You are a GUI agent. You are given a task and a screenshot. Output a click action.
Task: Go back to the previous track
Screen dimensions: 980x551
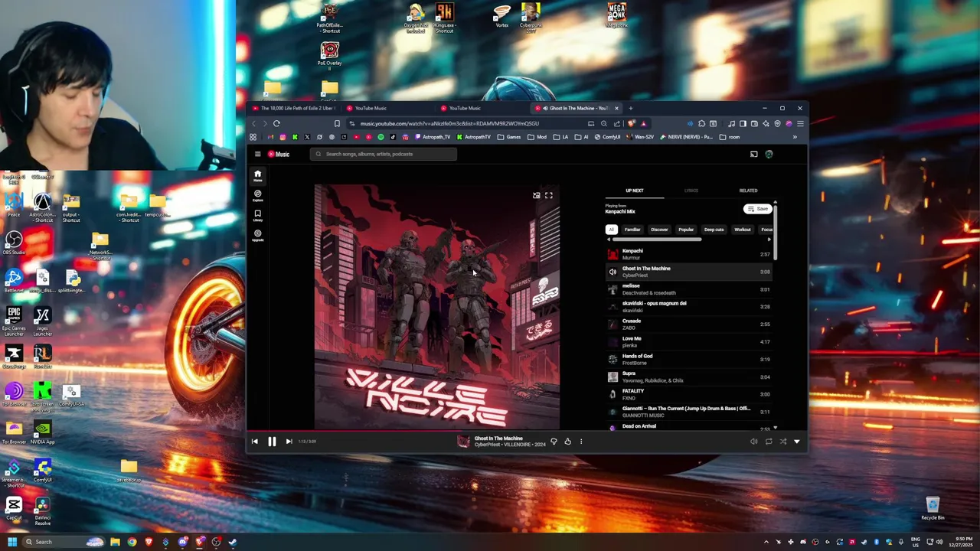[x=255, y=441]
